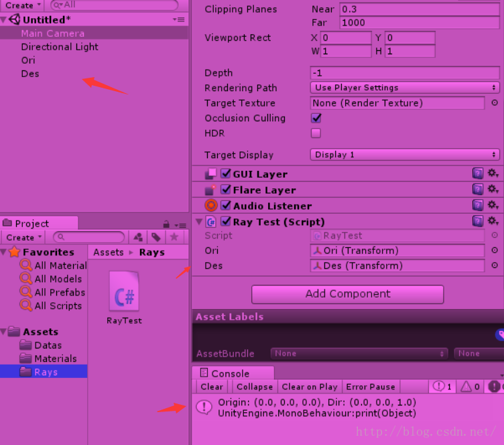Open Ray Test script gear menu
Viewport: 504px width, 445px height.
pyautogui.click(x=493, y=220)
